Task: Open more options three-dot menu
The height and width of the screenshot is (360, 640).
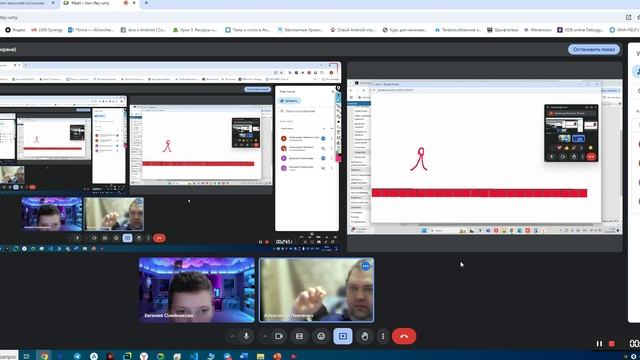Action: [x=383, y=336]
